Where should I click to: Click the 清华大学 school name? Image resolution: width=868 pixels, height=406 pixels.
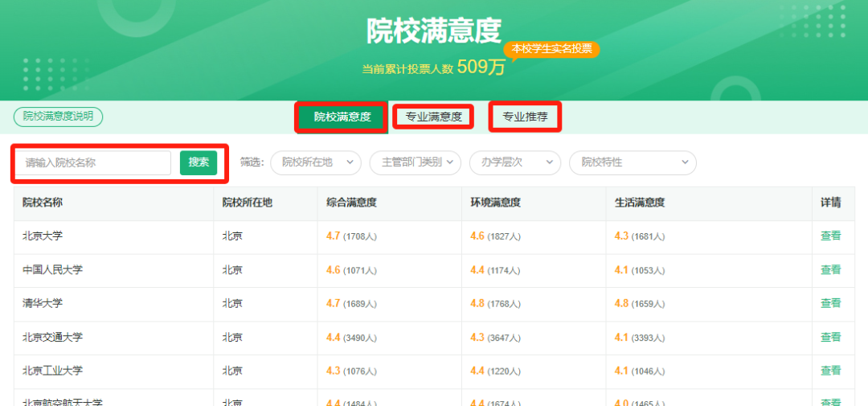(43, 303)
